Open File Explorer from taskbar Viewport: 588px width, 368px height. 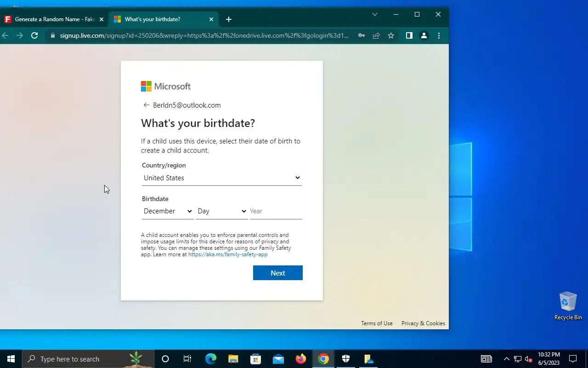click(x=233, y=359)
